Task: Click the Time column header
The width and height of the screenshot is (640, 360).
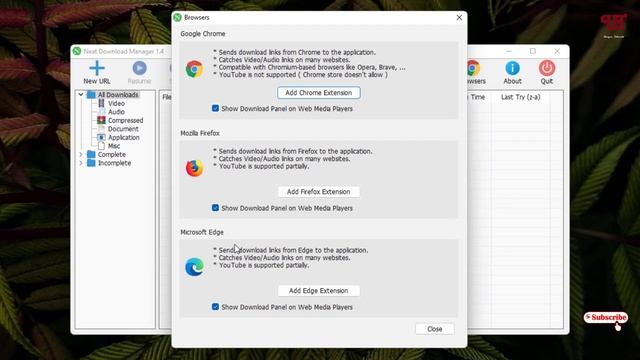Action: tap(478, 97)
